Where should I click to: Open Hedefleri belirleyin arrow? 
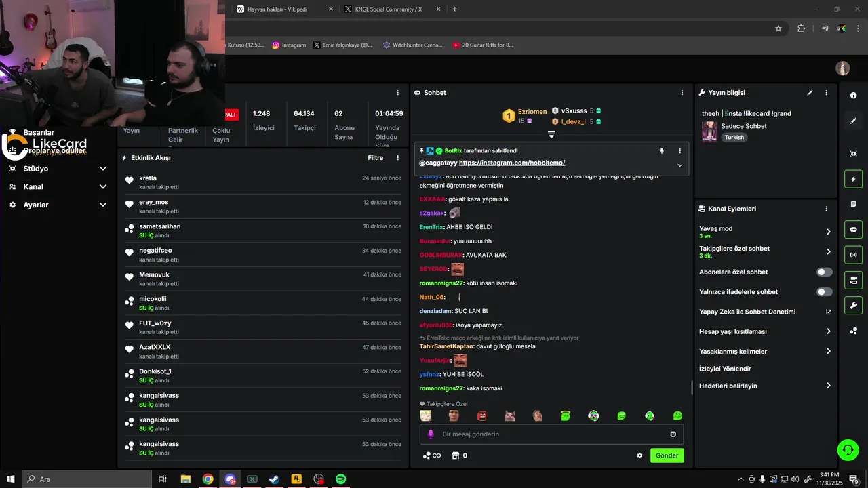pos(828,386)
